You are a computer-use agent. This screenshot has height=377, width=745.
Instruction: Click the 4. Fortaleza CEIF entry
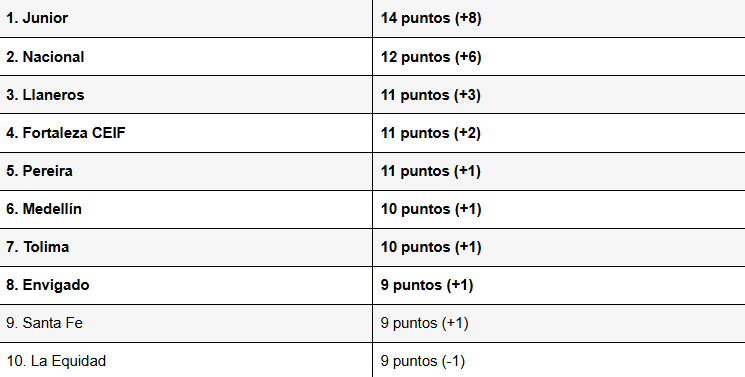click(x=186, y=133)
